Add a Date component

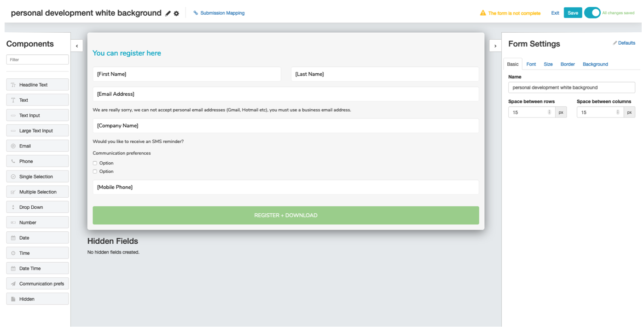38,238
